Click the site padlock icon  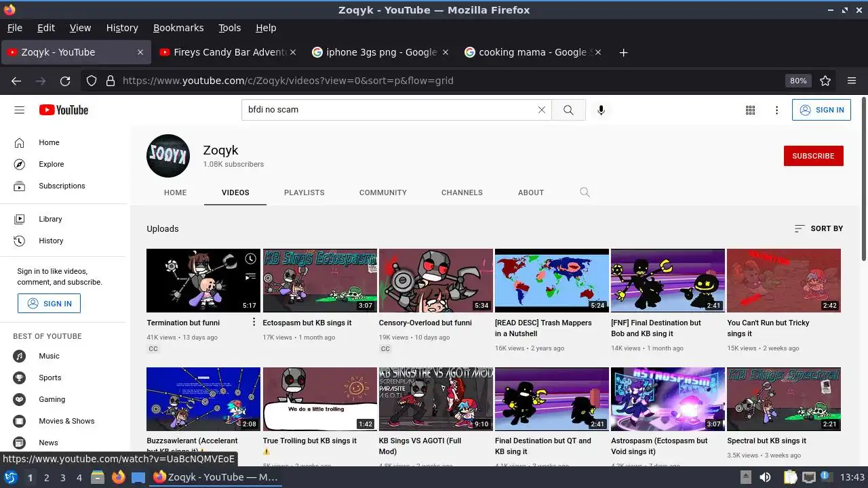pos(111,81)
